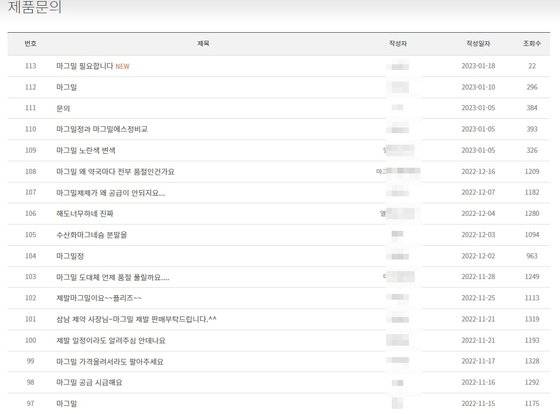Image resolution: width=560 pixels, height=414 pixels.
Task: Open post number 97 titled '마그밀'
Action: pyautogui.click(x=66, y=404)
